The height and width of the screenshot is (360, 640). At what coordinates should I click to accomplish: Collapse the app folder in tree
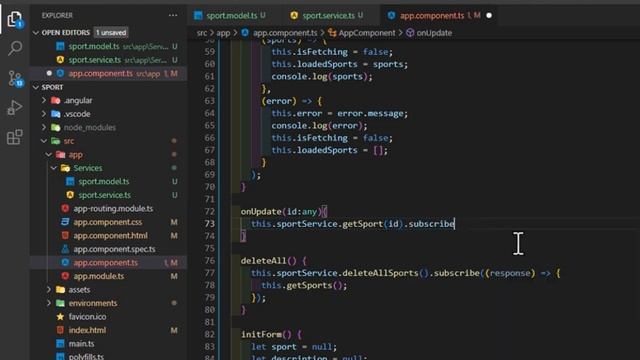(x=75, y=154)
